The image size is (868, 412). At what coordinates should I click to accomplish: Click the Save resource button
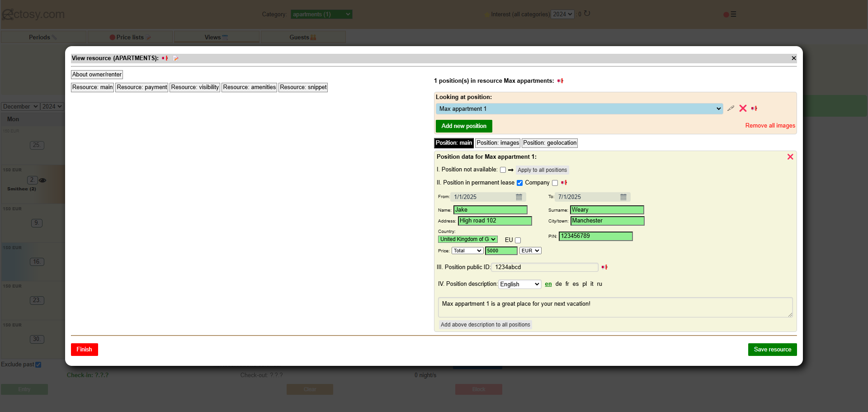click(x=772, y=350)
